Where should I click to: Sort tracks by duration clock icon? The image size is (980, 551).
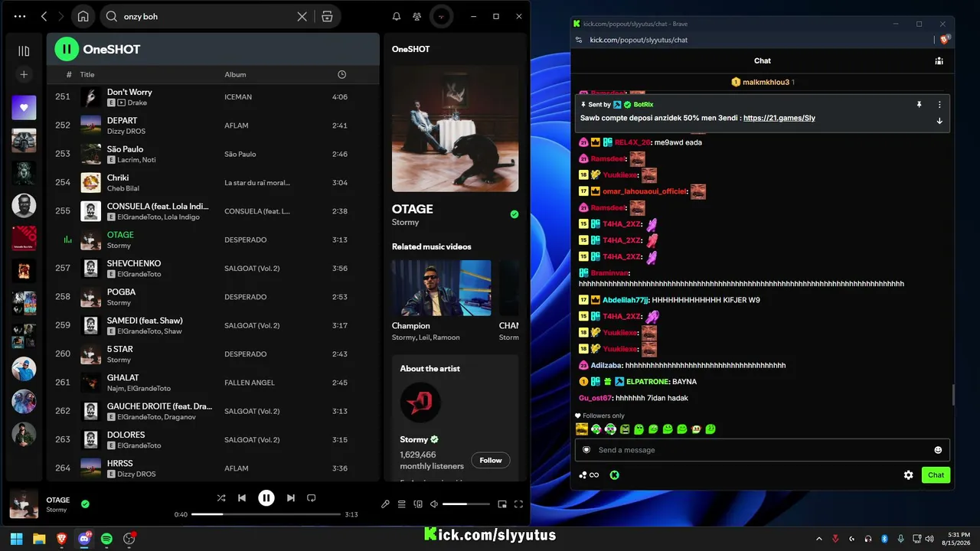[x=341, y=74]
